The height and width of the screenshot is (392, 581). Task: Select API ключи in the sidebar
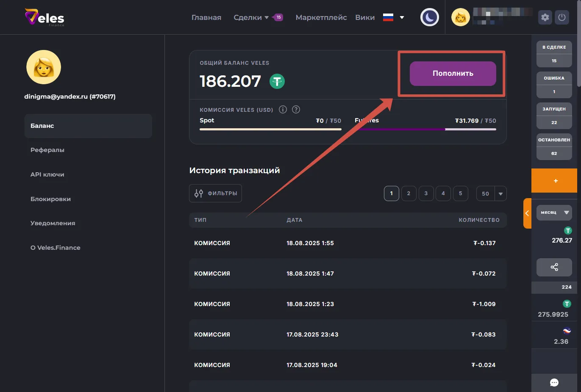47,174
